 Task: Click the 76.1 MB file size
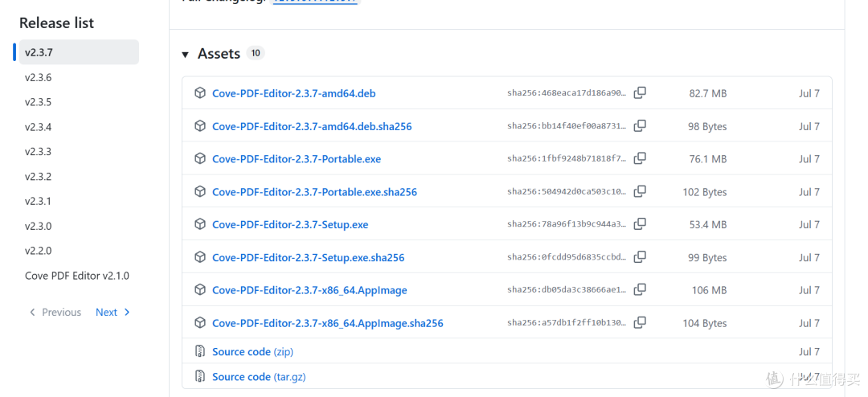[707, 159]
